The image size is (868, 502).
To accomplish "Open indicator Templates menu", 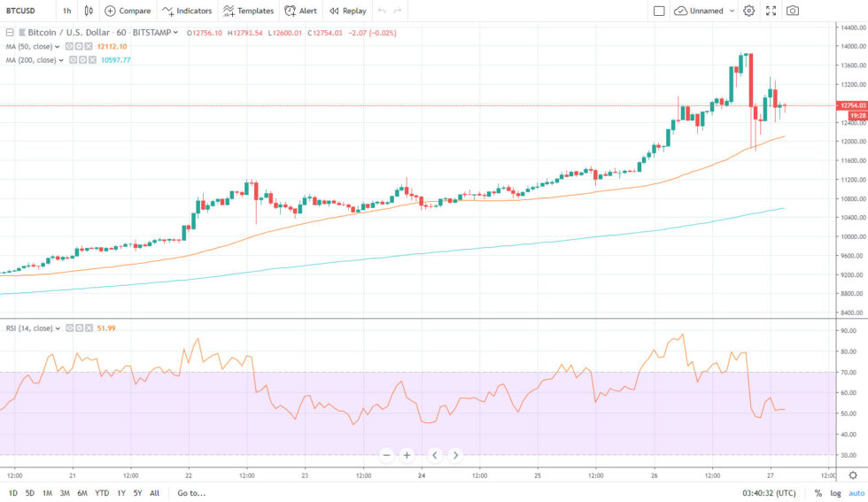I will click(248, 11).
